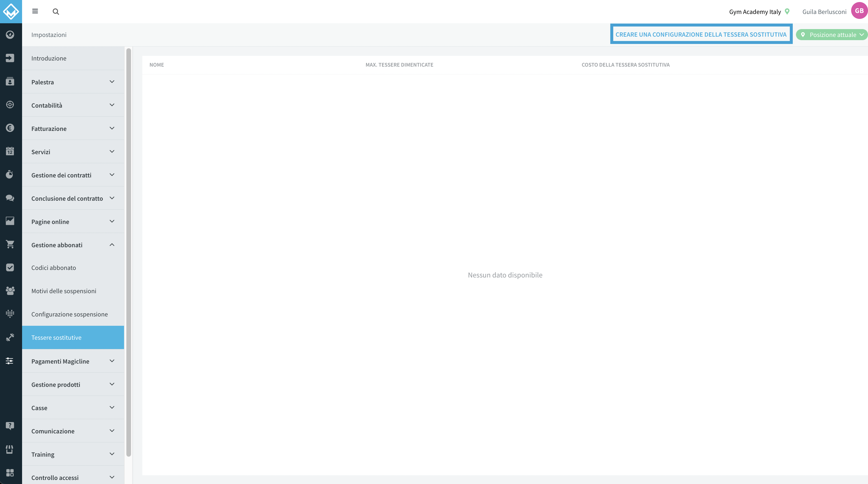Open the settings sliders sidebar icon

10,361
